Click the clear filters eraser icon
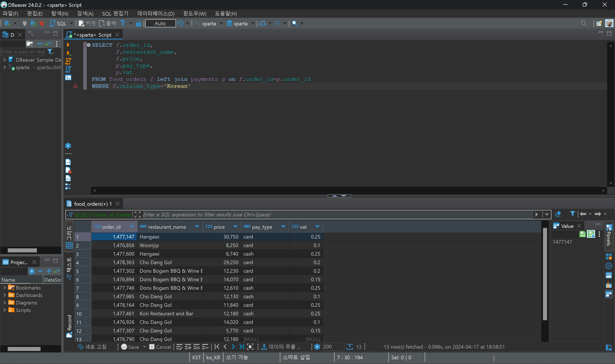 click(x=558, y=214)
